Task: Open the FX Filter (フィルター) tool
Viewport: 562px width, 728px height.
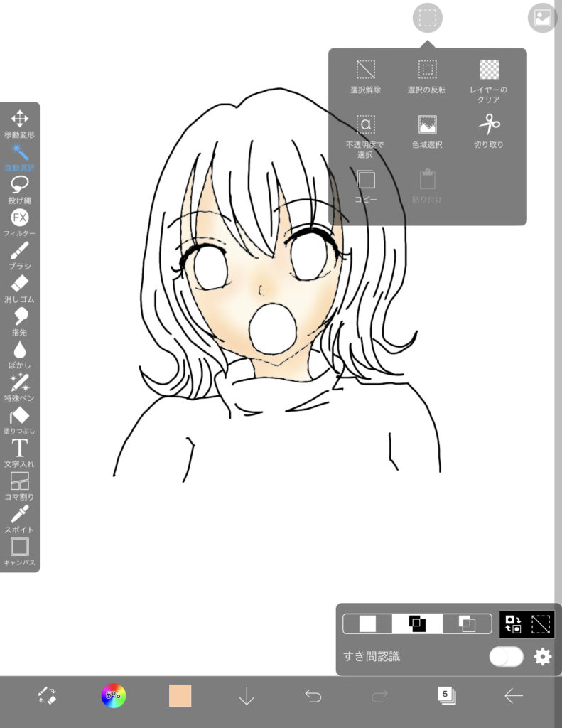Action: [x=20, y=222]
